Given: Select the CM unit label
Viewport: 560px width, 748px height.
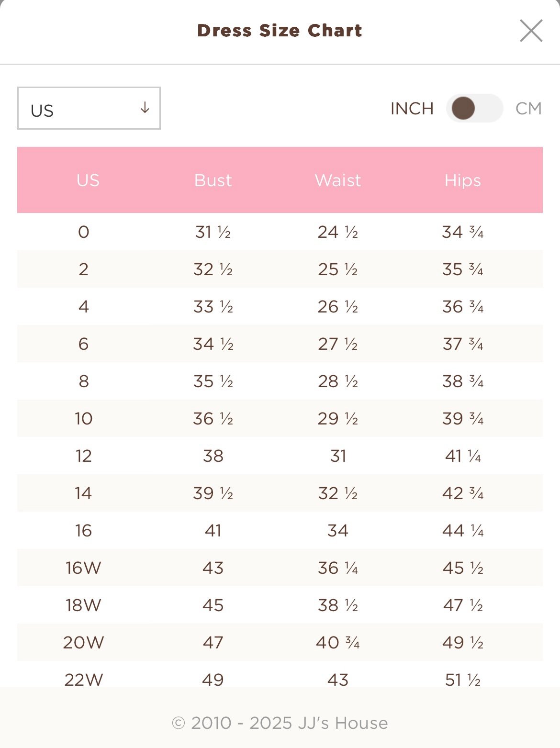Looking at the screenshot, I should [528, 109].
